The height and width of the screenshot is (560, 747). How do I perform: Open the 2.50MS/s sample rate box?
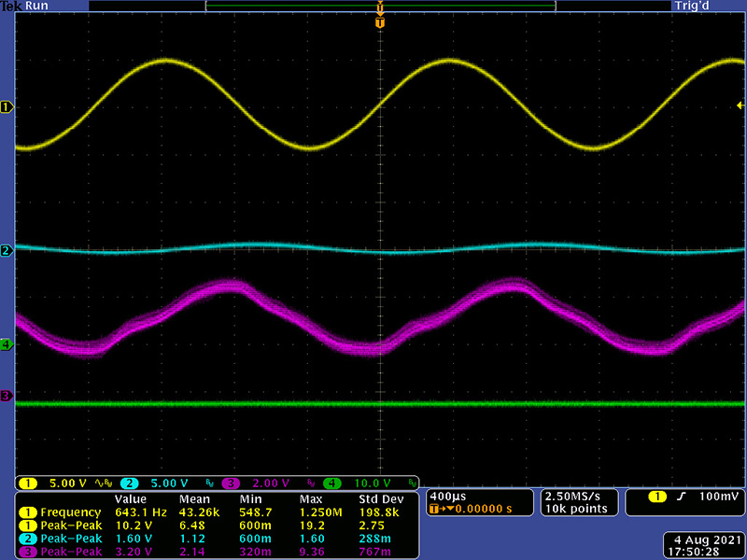click(577, 501)
